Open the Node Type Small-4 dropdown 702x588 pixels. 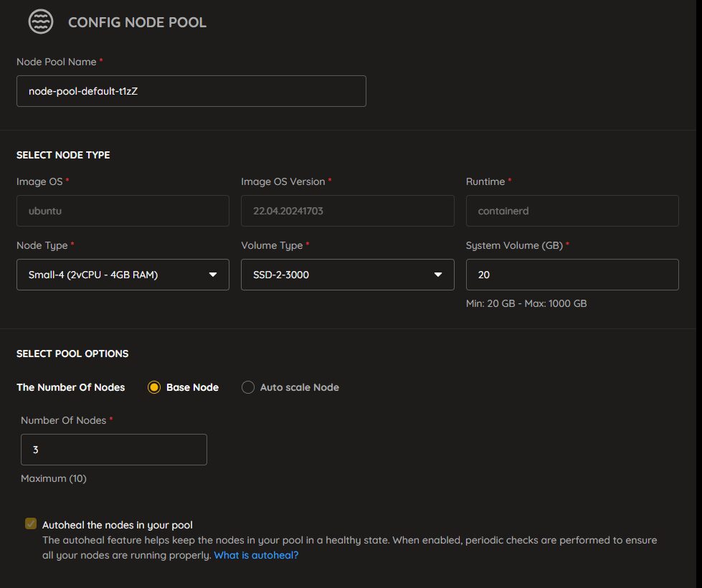(x=123, y=275)
